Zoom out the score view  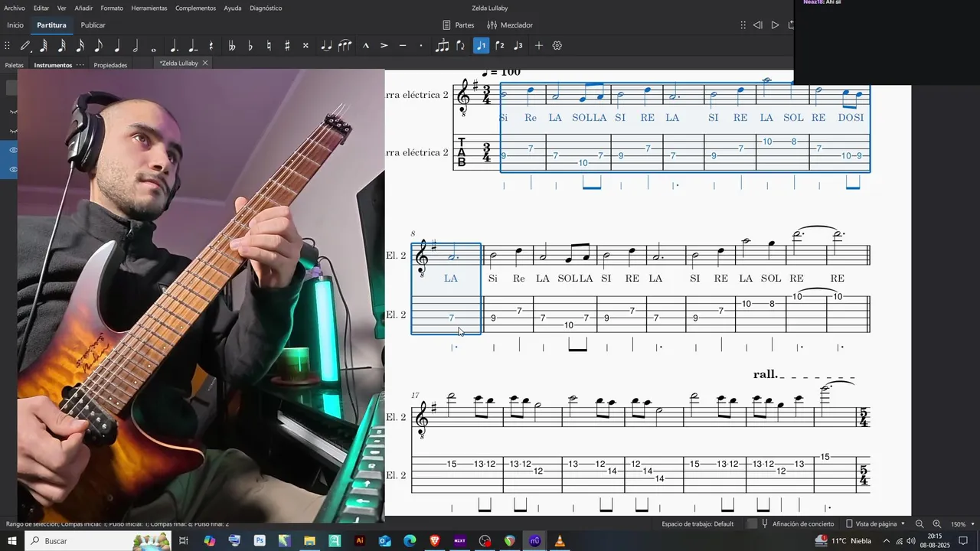pos(920,524)
